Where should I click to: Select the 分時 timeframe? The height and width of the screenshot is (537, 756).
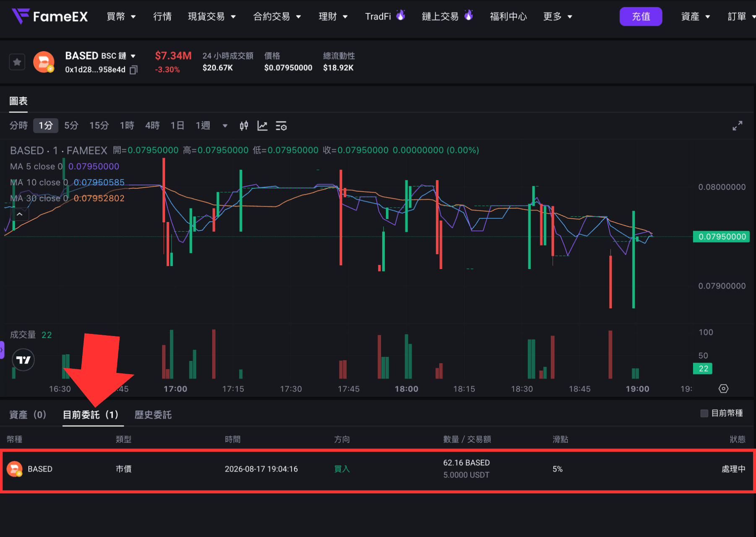pos(18,126)
